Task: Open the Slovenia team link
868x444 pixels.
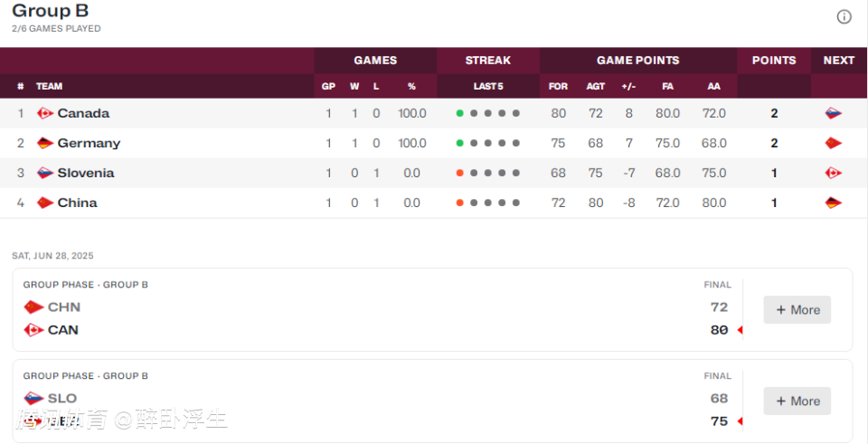Action: (x=86, y=174)
